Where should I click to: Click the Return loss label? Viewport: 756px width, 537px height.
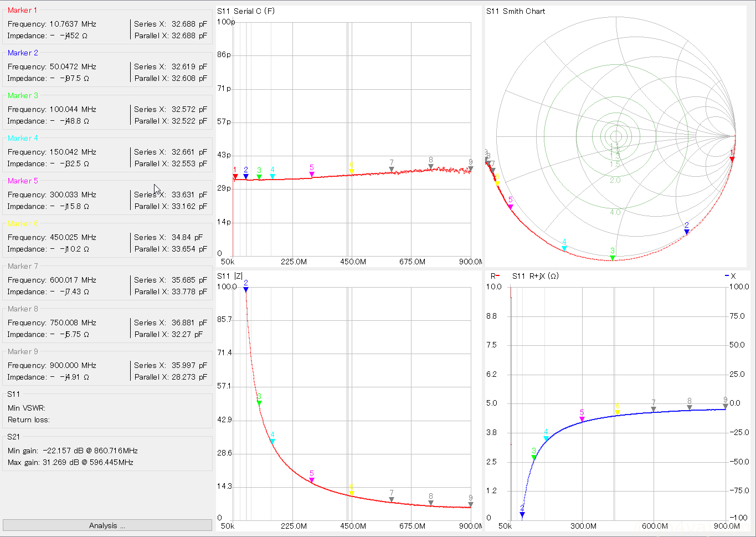(29, 420)
